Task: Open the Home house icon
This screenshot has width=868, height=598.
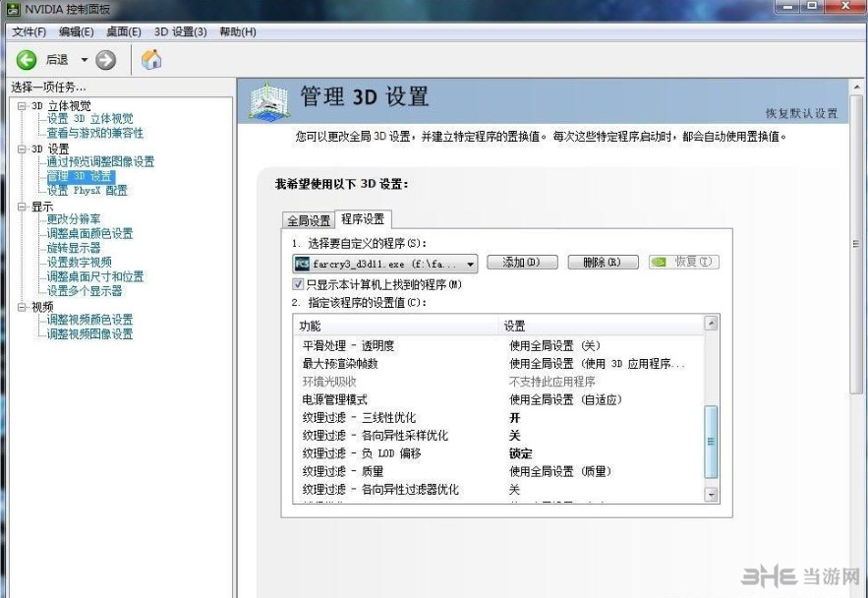Action: [x=151, y=59]
